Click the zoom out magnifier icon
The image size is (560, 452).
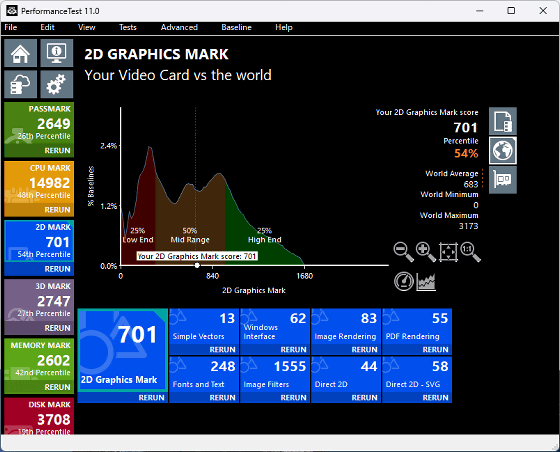404,252
